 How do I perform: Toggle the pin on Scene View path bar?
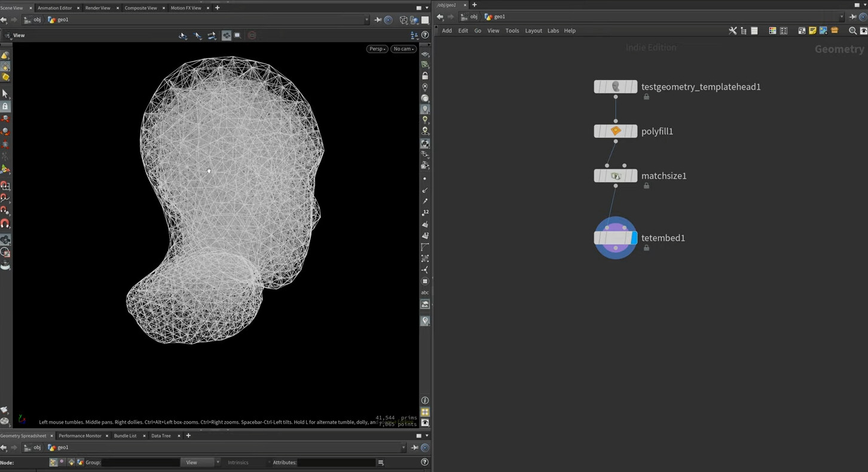[x=378, y=20]
